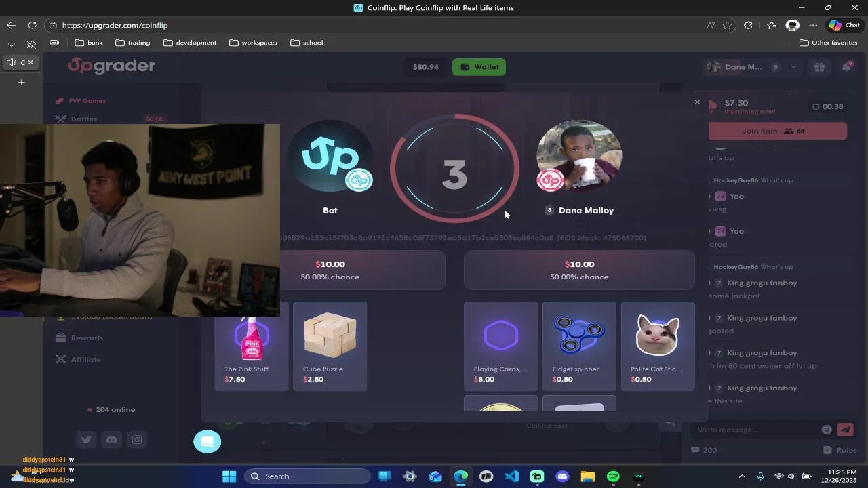Show hidden system tray icons
The width and height of the screenshot is (868, 488).
click(742, 476)
